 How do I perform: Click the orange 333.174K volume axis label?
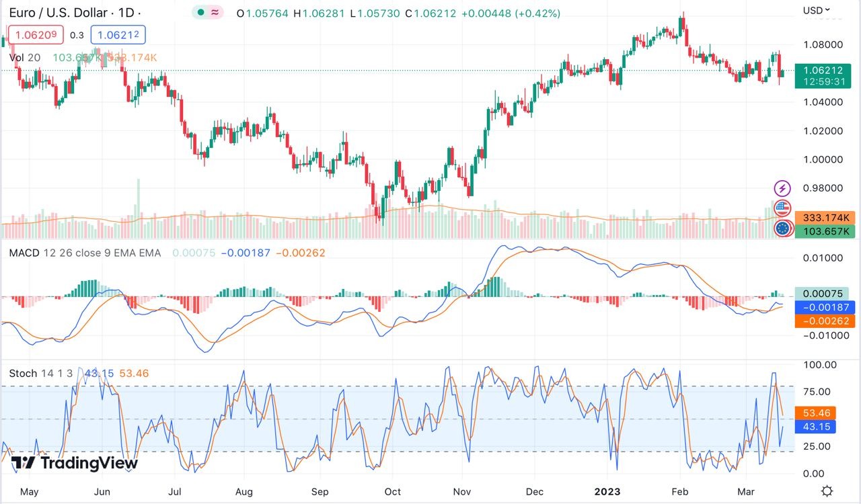(824, 218)
